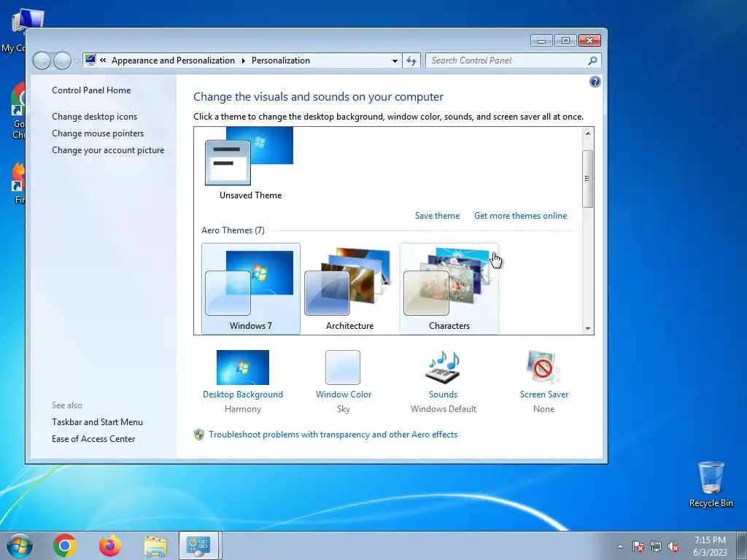Click the Action Center flag tray icon
The image size is (747, 560).
[x=638, y=546]
